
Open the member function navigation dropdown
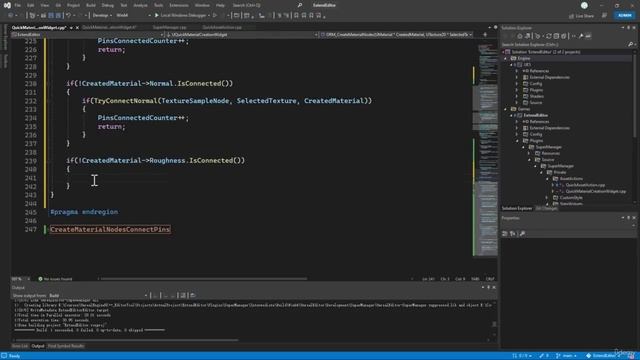[396, 35]
